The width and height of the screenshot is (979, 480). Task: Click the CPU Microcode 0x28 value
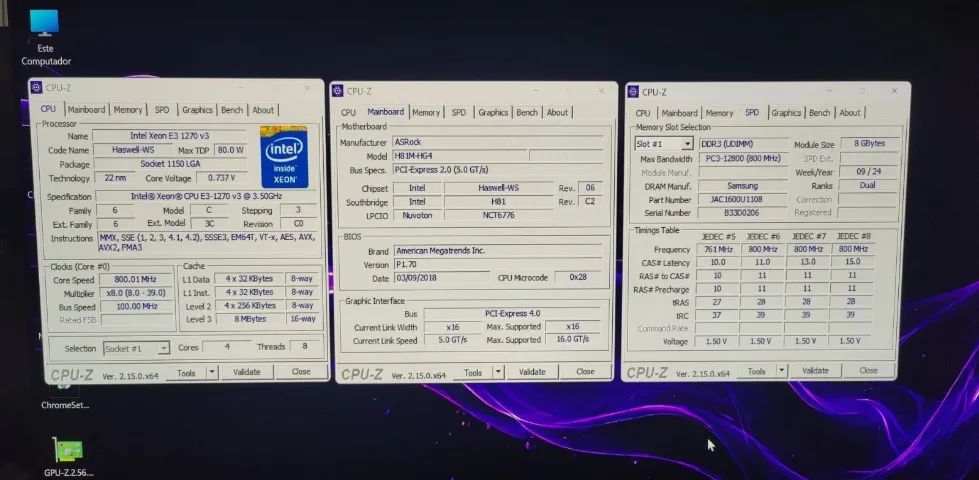(578, 277)
